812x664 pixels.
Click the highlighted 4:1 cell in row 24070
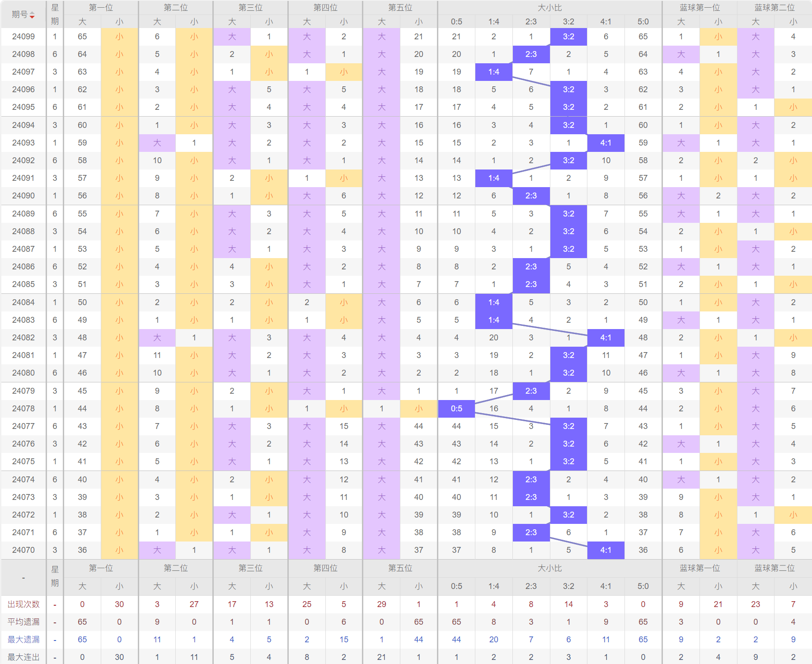(x=606, y=550)
